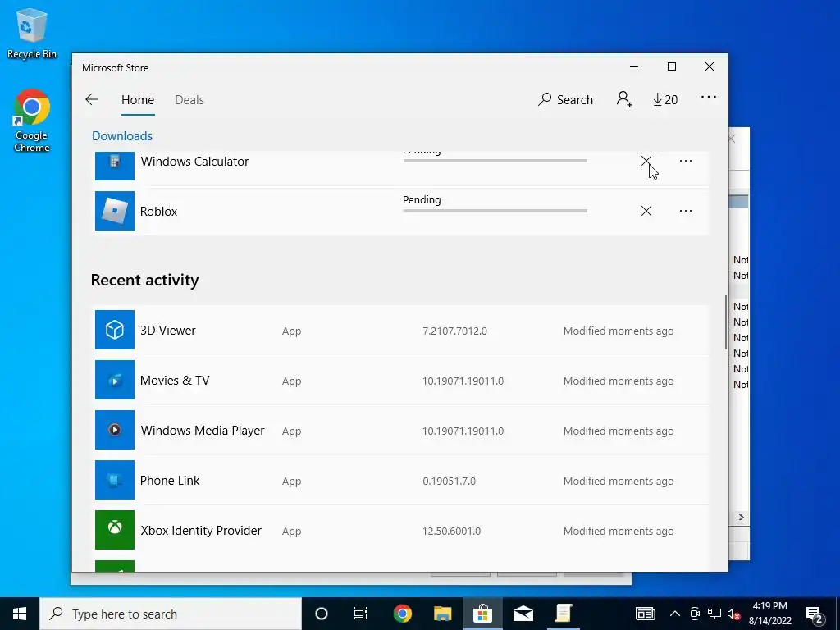Image resolution: width=840 pixels, height=630 pixels.
Task: Click the background window's right scroll arrow
Action: point(741,517)
